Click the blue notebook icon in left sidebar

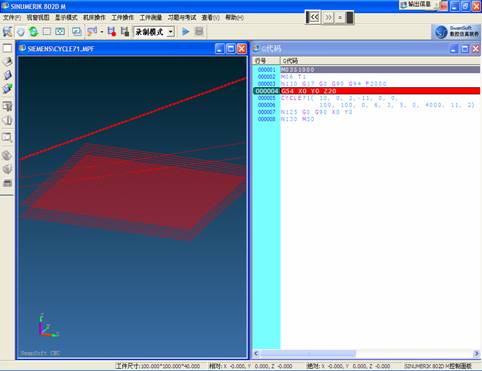pos(7,75)
